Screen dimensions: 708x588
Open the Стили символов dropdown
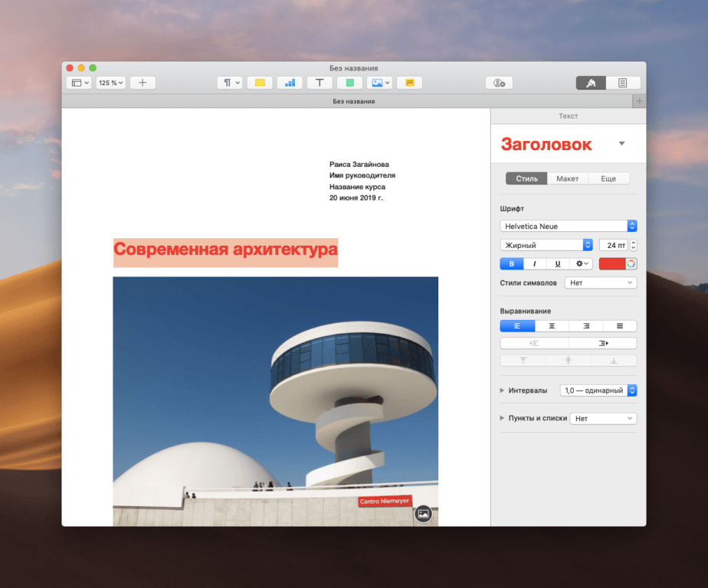(x=600, y=283)
